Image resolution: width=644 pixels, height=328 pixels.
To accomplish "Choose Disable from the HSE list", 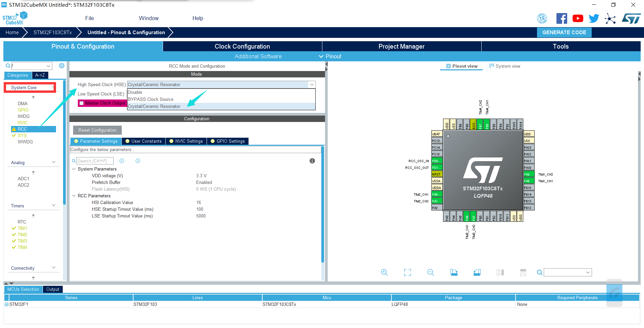I will coord(221,92).
